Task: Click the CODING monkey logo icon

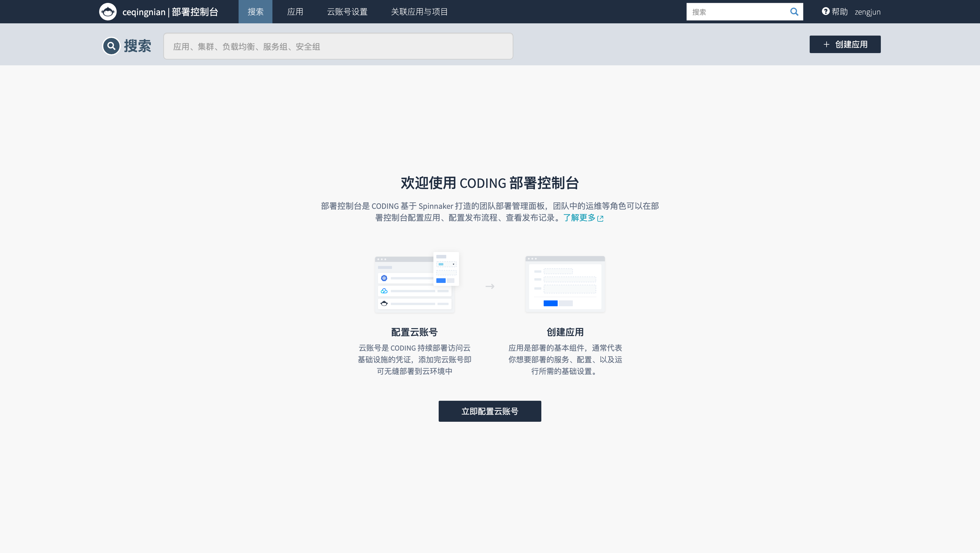Action: pos(108,12)
